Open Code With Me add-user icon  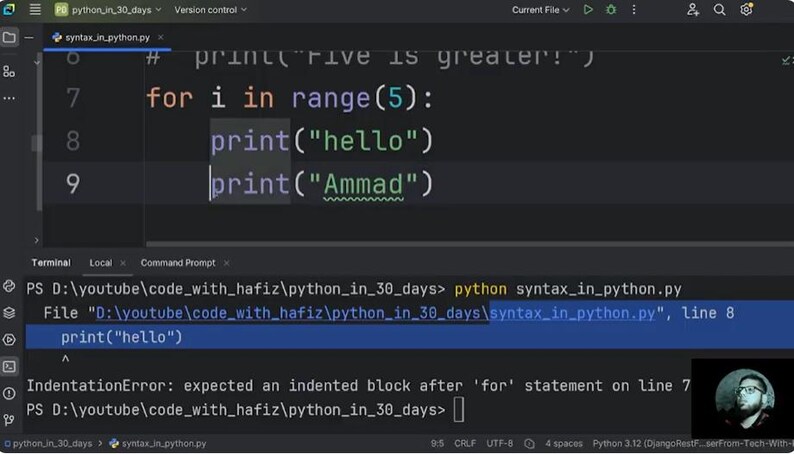tap(693, 10)
